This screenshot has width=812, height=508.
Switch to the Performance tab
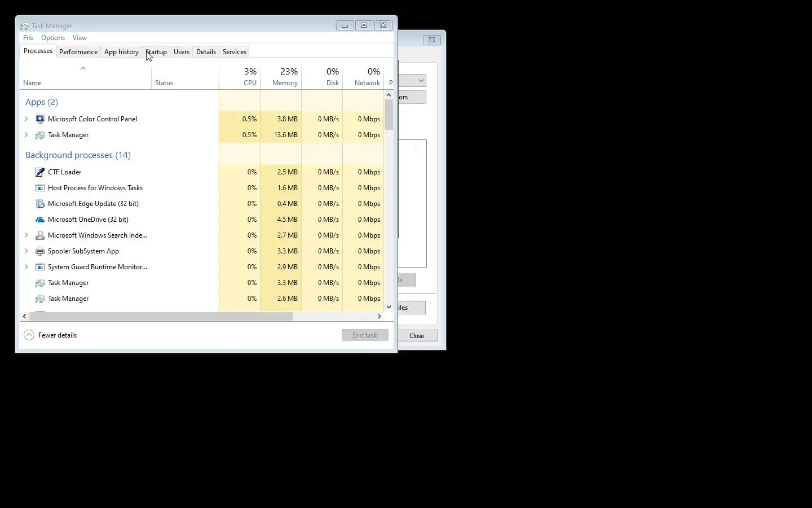tap(78, 52)
